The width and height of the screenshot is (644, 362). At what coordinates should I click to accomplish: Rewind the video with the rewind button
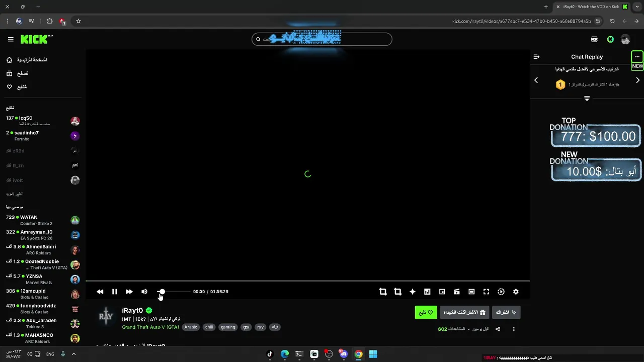(x=100, y=292)
